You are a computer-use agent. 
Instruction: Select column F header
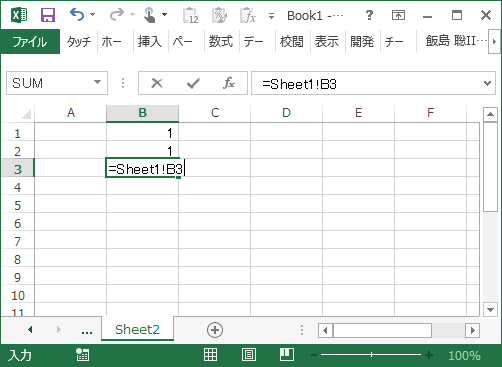coord(431,113)
